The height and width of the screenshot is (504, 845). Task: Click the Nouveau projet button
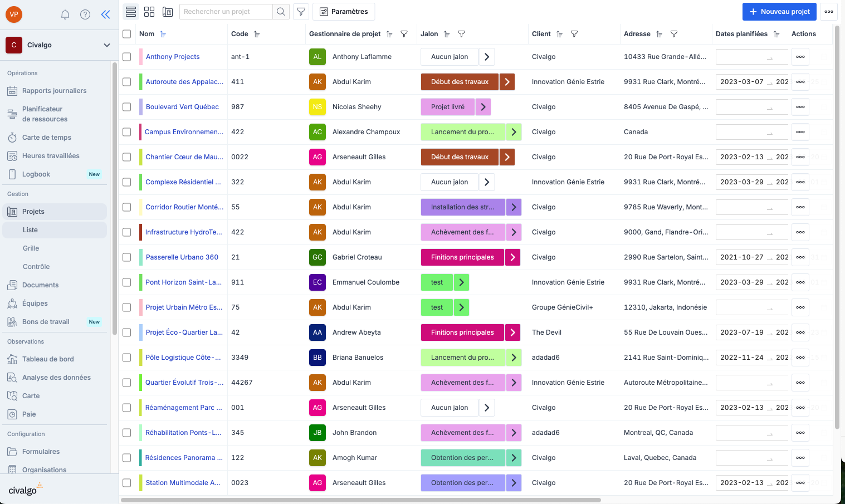tap(779, 12)
